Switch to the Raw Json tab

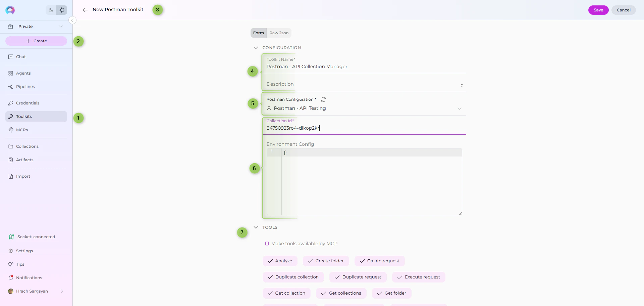point(279,33)
